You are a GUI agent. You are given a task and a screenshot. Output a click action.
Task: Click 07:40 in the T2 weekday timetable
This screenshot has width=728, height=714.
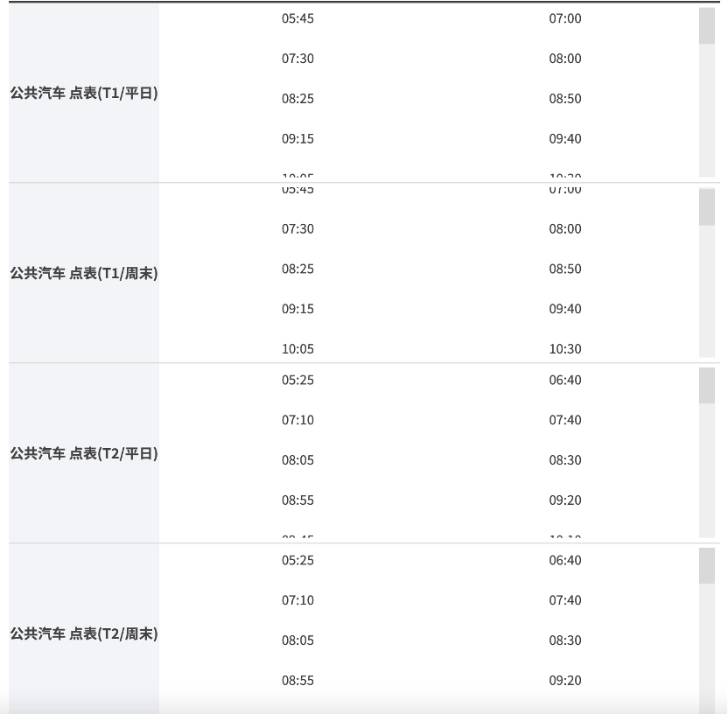(564, 420)
